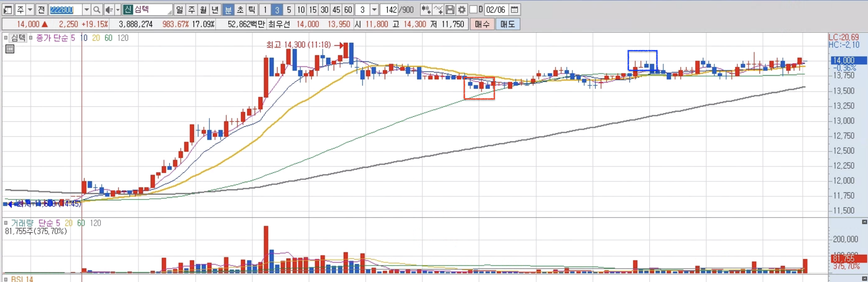Click the 최고 14,300 (11:18) high label
Screen dimensions: 868x282
pos(298,45)
